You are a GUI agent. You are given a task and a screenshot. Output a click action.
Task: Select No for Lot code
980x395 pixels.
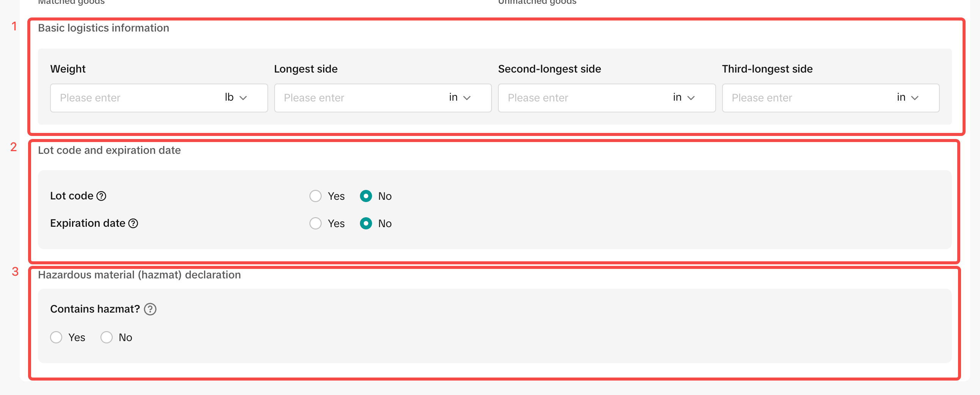tap(366, 196)
